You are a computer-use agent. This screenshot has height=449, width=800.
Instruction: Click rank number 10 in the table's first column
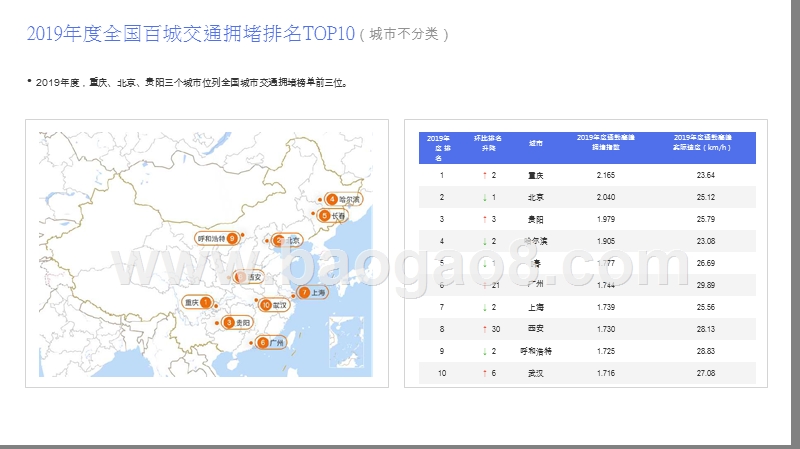click(442, 373)
